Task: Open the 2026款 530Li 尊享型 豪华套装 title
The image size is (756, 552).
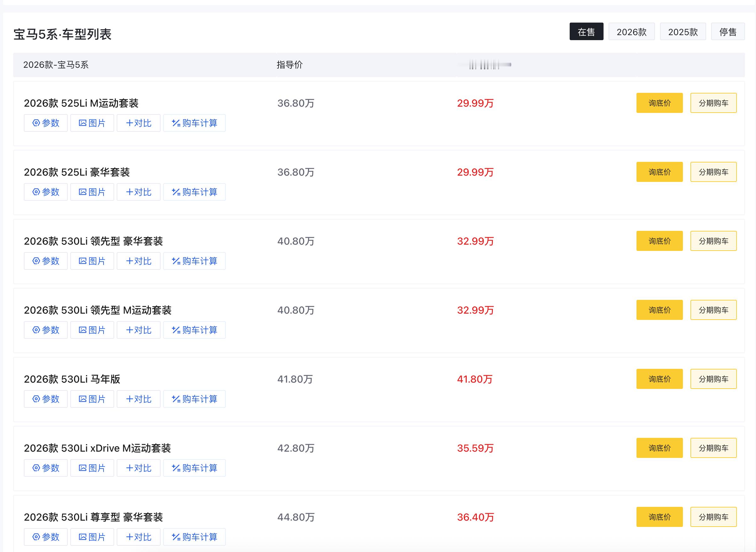Action: click(x=93, y=517)
